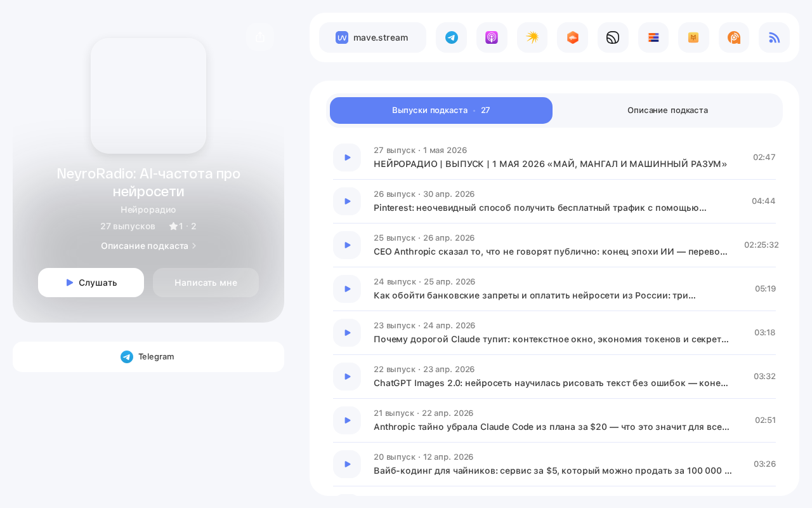Click the '25 выпуск · 26 апр. 2026' label
This screenshot has height=508, width=812.
[424, 238]
